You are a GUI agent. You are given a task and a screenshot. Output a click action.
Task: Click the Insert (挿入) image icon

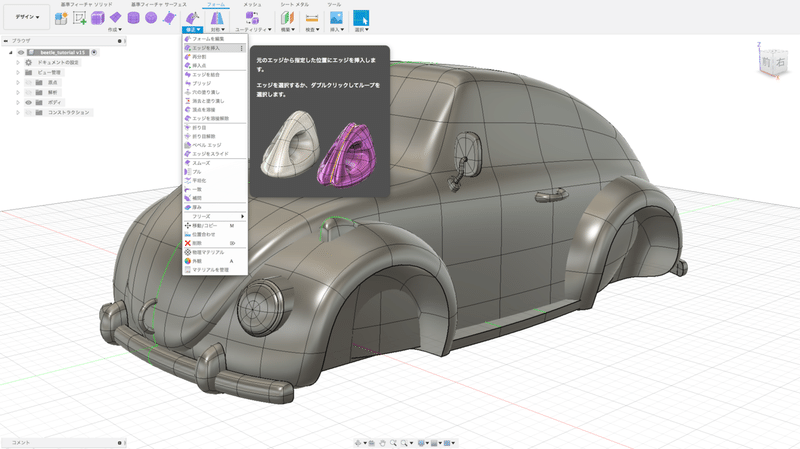click(x=337, y=18)
